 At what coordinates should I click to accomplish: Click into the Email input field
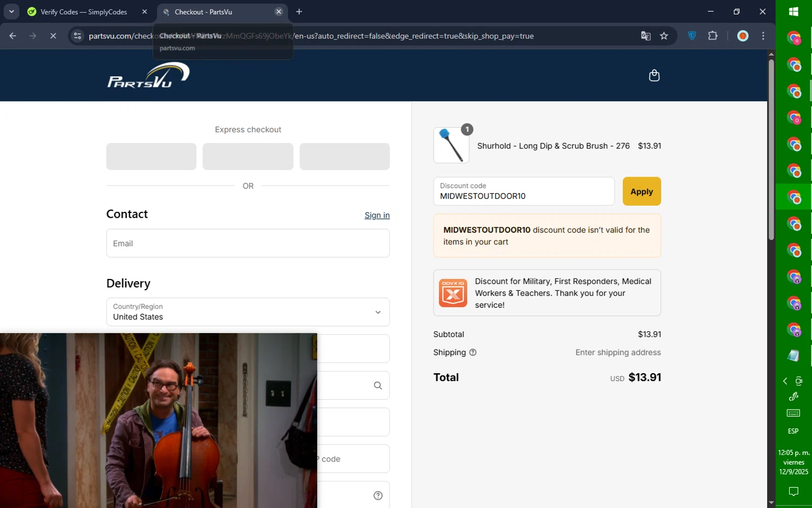pos(248,243)
